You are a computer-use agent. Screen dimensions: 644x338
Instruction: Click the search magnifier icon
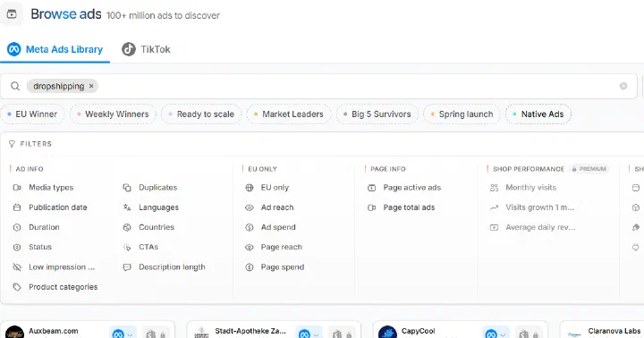(x=15, y=86)
